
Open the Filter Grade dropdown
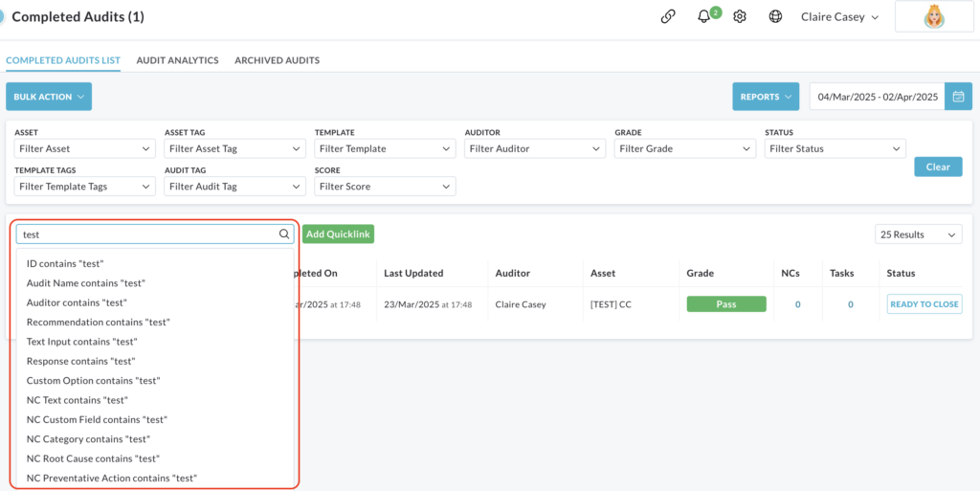click(x=685, y=148)
